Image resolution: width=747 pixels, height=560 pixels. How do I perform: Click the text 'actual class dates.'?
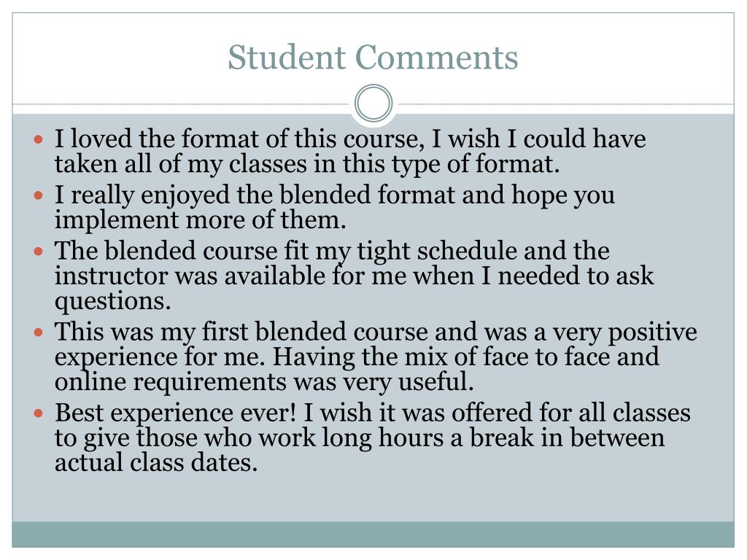coord(156,462)
